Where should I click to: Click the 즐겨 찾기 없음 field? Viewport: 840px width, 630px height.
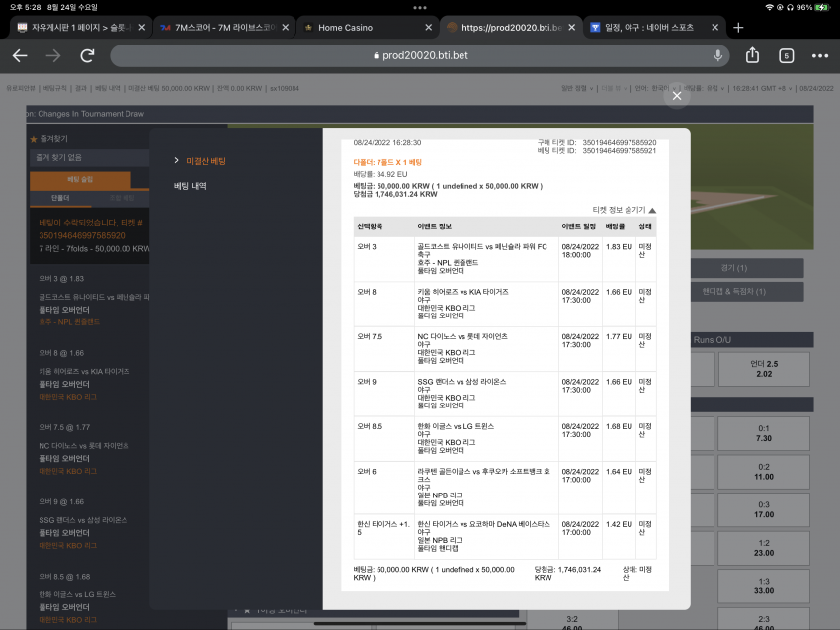tap(90, 157)
